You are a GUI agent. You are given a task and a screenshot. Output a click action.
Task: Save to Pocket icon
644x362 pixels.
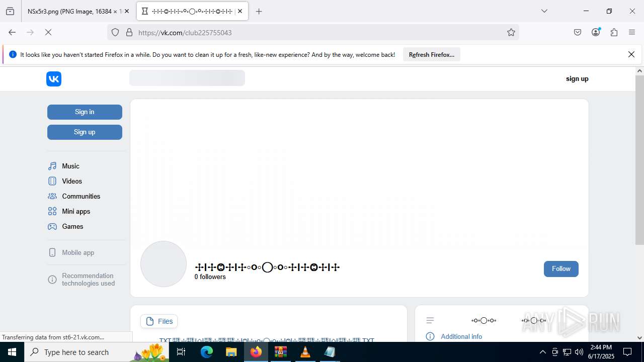578,32
